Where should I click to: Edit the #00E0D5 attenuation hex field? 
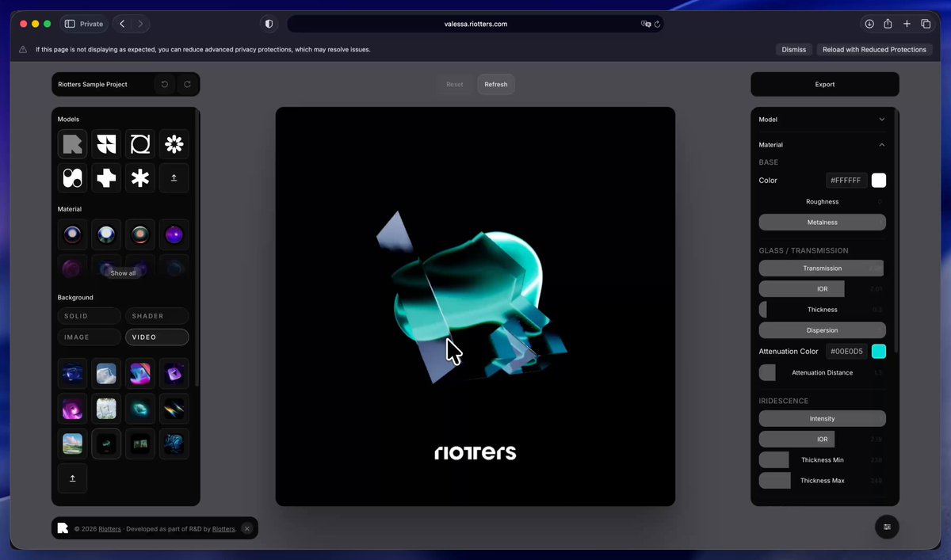click(x=846, y=352)
